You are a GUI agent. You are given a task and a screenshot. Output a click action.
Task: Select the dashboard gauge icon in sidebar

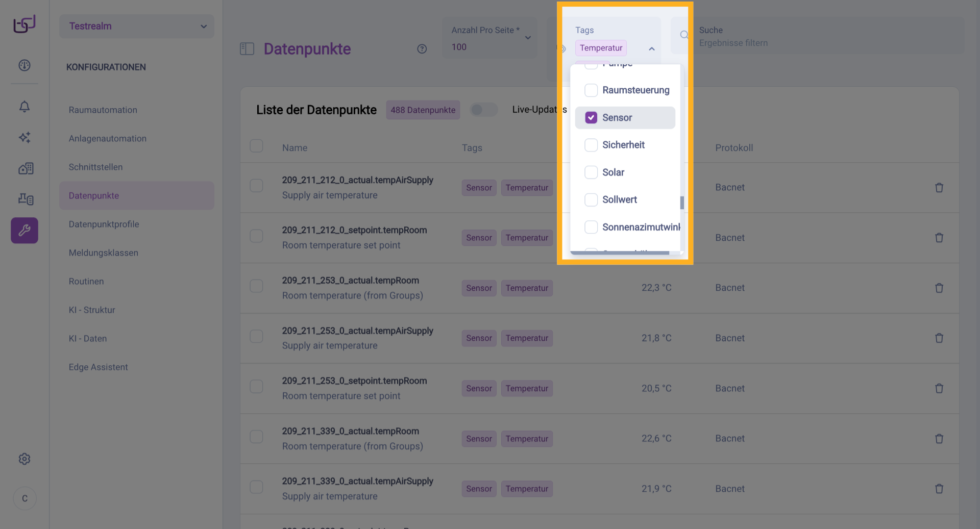(24, 65)
